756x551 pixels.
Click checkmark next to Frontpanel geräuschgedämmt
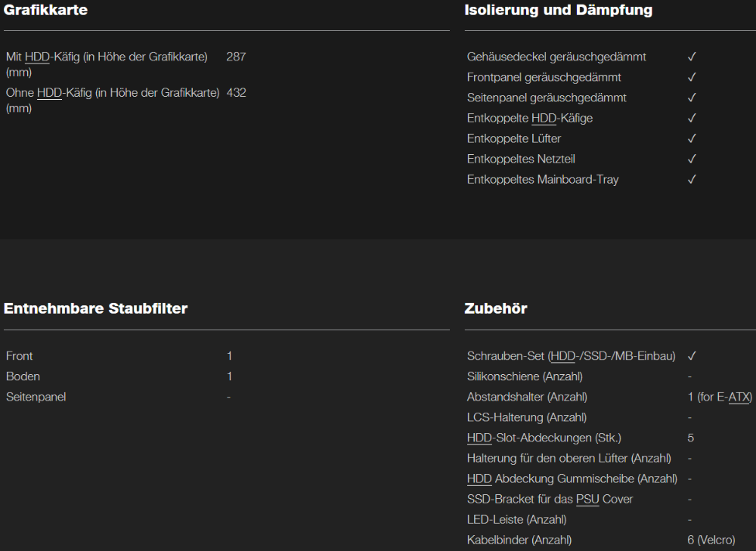[692, 77]
